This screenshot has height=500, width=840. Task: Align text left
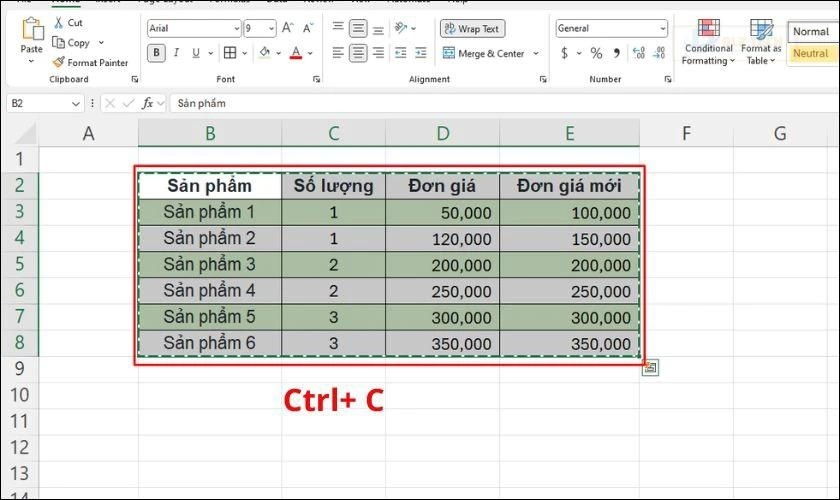[338, 53]
